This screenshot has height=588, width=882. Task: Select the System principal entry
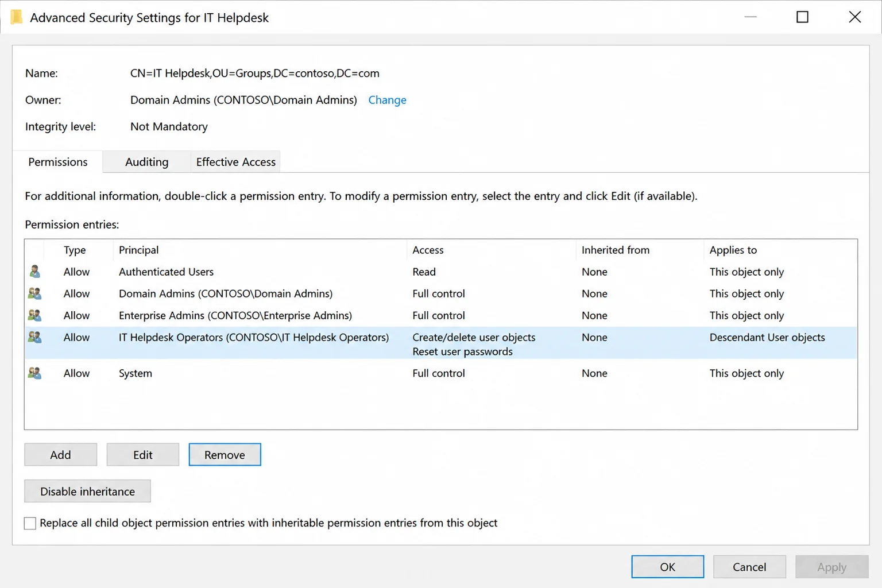pyautogui.click(x=136, y=373)
